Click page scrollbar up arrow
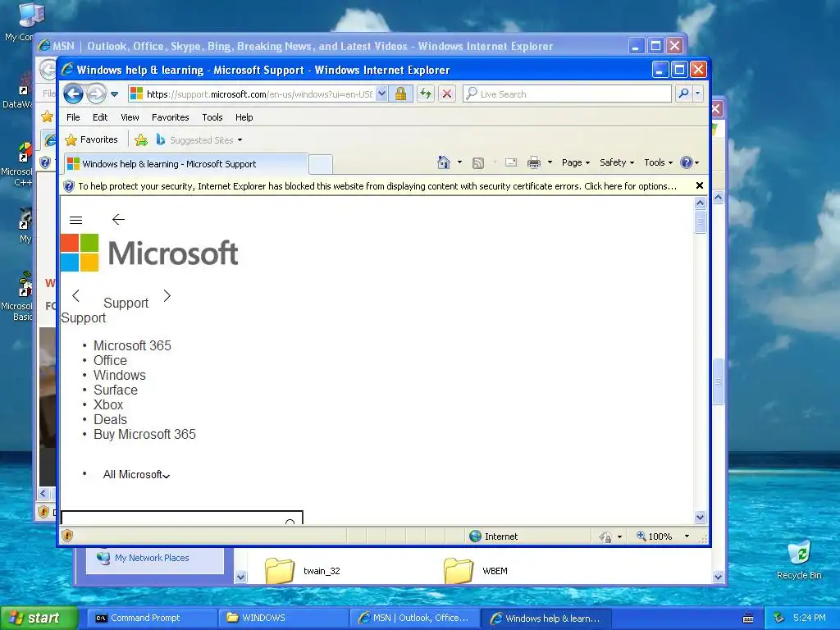The image size is (840, 630). (701, 203)
